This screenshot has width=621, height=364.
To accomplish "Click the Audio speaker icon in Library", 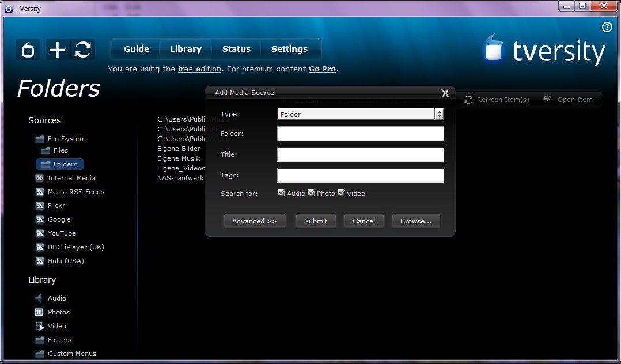I will pyautogui.click(x=39, y=298).
